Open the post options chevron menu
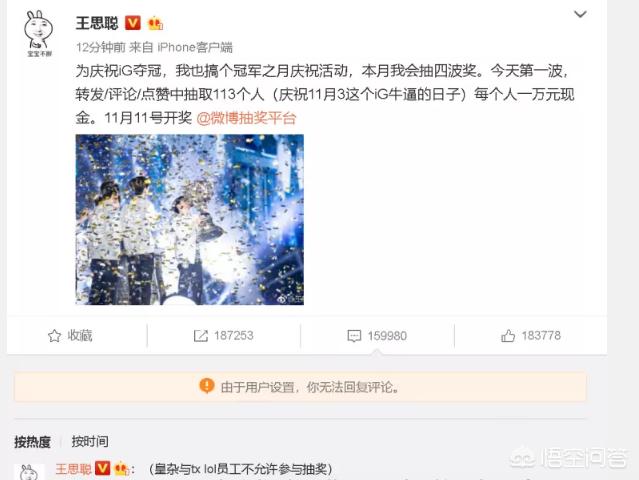The height and width of the screenshot is (480, 639). (x=580, y=15)
